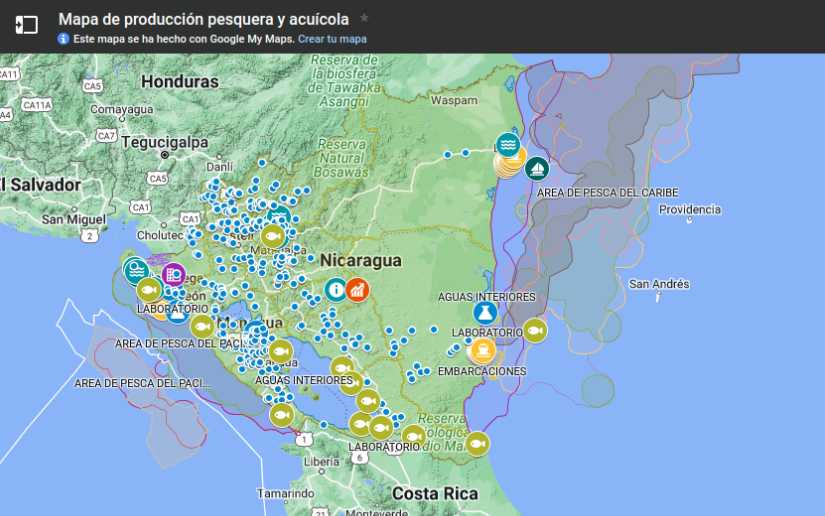Click the map title text
The width and height of the screenshot is (825, 516).
coord(204,18)
